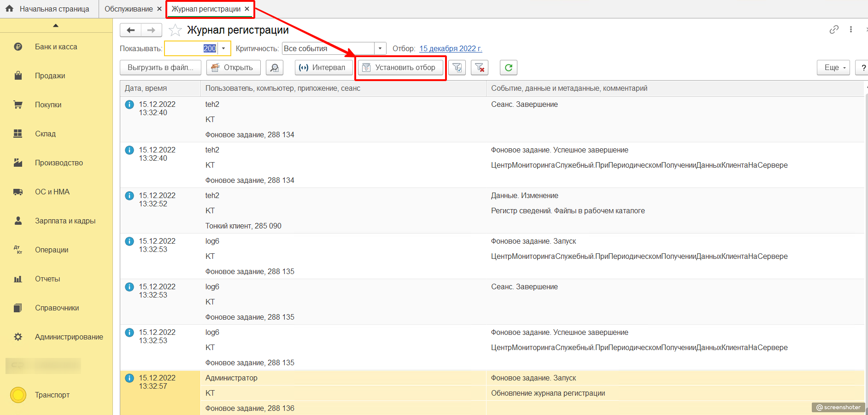Go back with the left arrow button

130,30
